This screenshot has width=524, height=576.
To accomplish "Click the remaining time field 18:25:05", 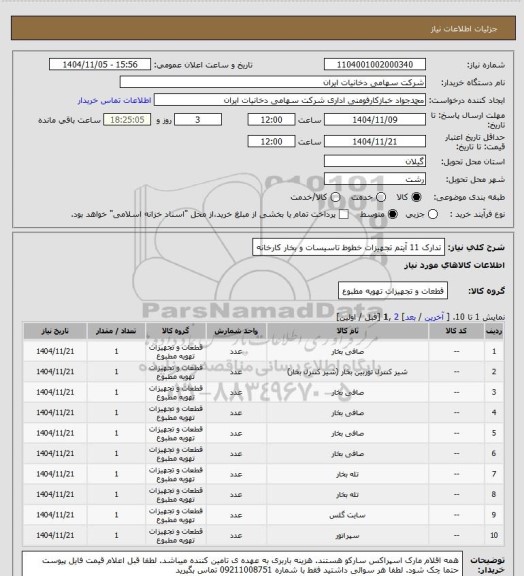I will click(127, 120).
